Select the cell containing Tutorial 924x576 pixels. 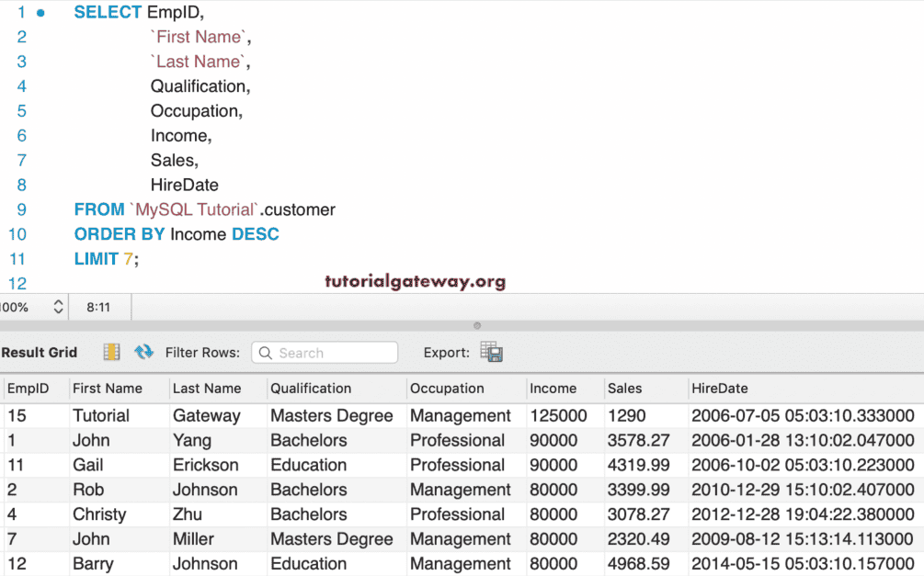(x=101, y=416)
